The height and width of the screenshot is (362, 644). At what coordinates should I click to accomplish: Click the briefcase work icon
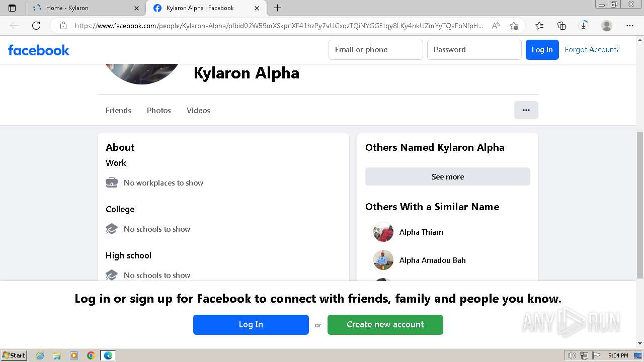[x=112, y=183]
